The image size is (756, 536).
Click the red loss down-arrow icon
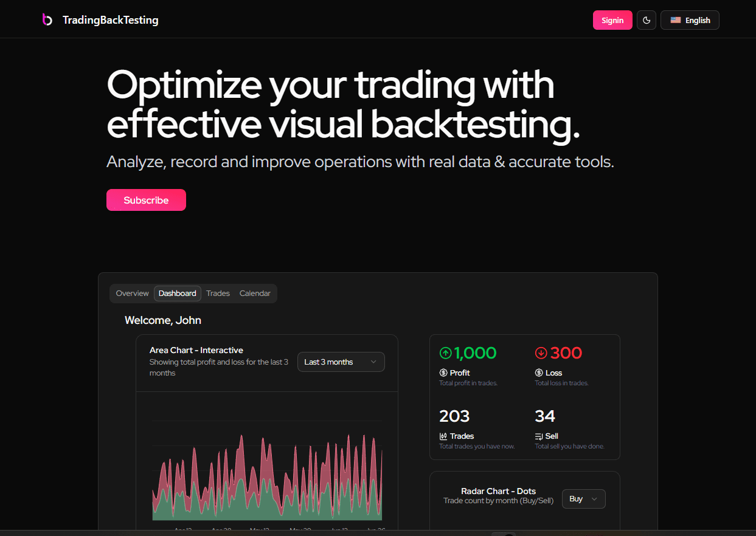[541, 352]
